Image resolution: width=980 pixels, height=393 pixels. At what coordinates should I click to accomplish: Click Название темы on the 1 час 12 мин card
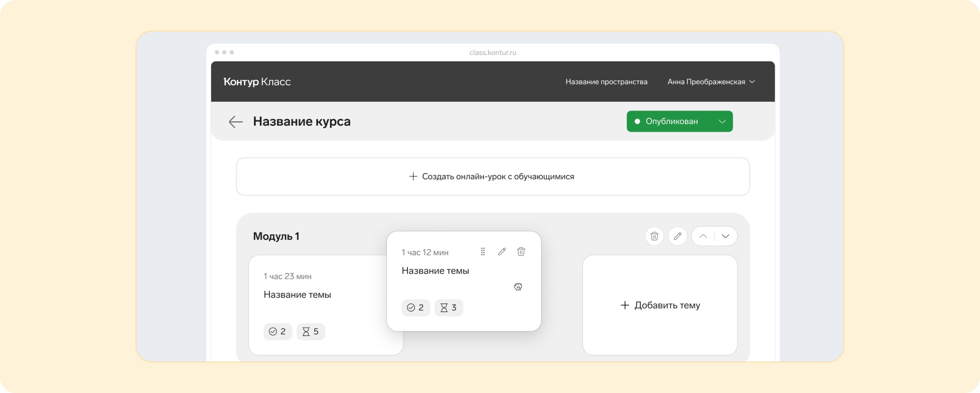pyautogui.click(x=436, y=271)
